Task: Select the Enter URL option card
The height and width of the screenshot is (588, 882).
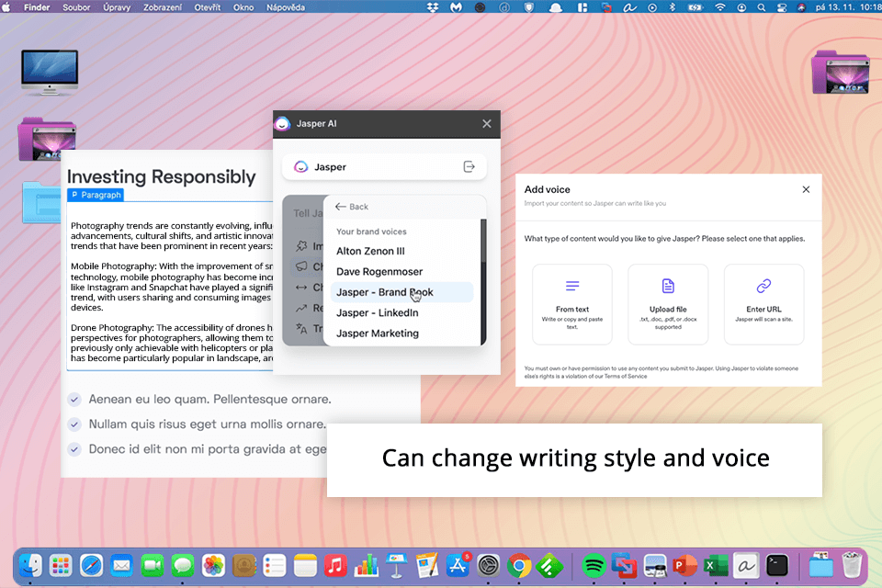Action: [763, 304]
